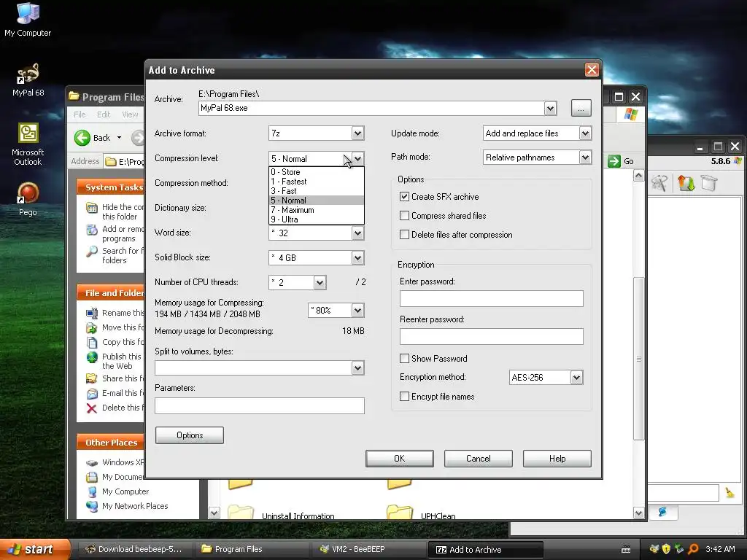Click the BeeBEEP broom clear icon
The image size is (747, 560).
729,493
